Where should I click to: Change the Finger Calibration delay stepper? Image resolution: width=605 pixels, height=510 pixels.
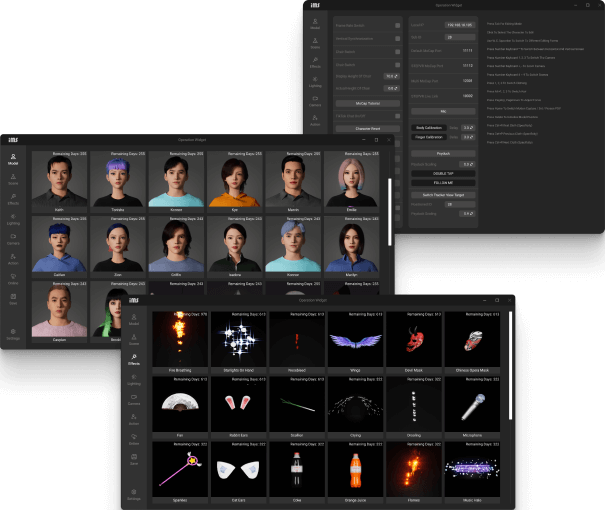(x=467, y=138)
